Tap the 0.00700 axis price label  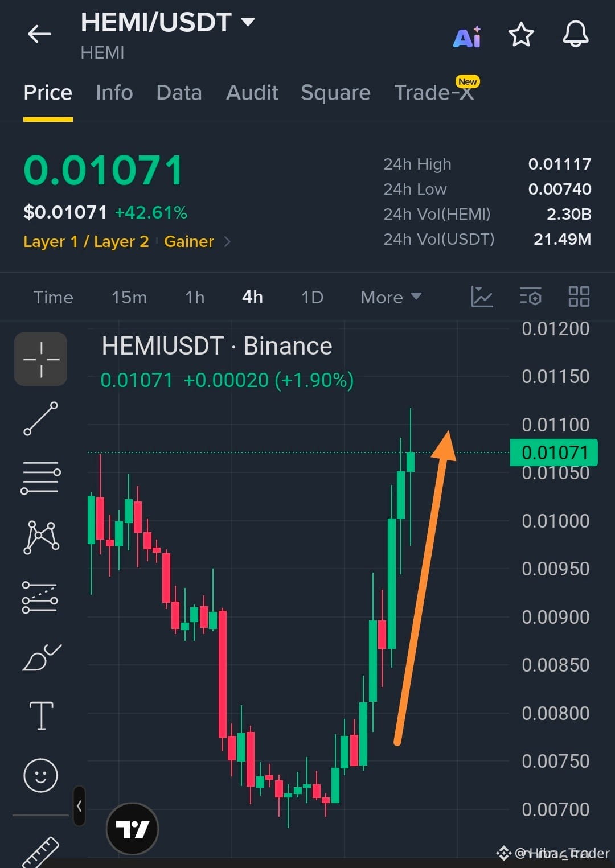pos(555,809)
